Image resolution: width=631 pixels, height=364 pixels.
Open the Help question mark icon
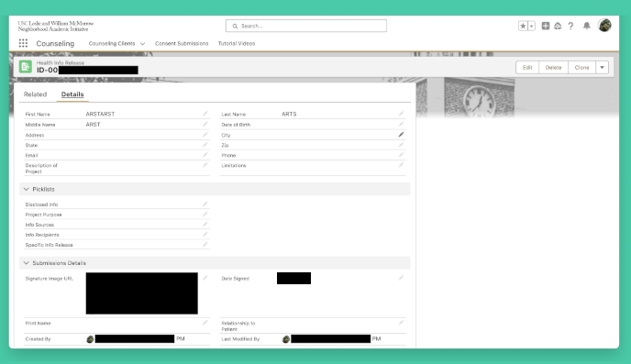[570, 27]
